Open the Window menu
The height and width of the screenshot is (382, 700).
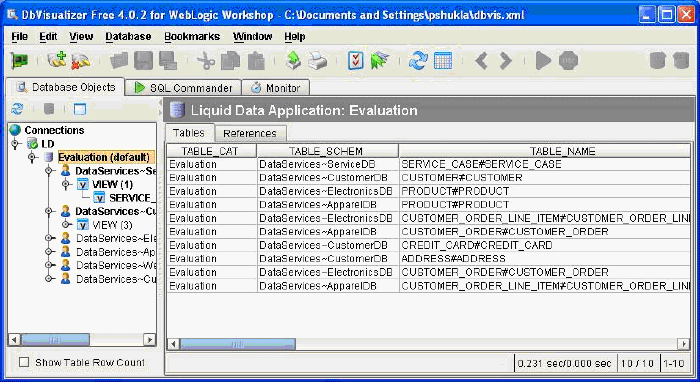click(x=252, y=37)
